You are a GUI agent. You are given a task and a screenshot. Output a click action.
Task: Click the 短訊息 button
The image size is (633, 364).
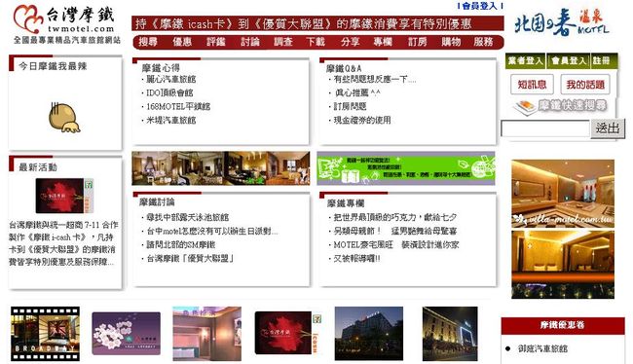(x=532, y=85)
